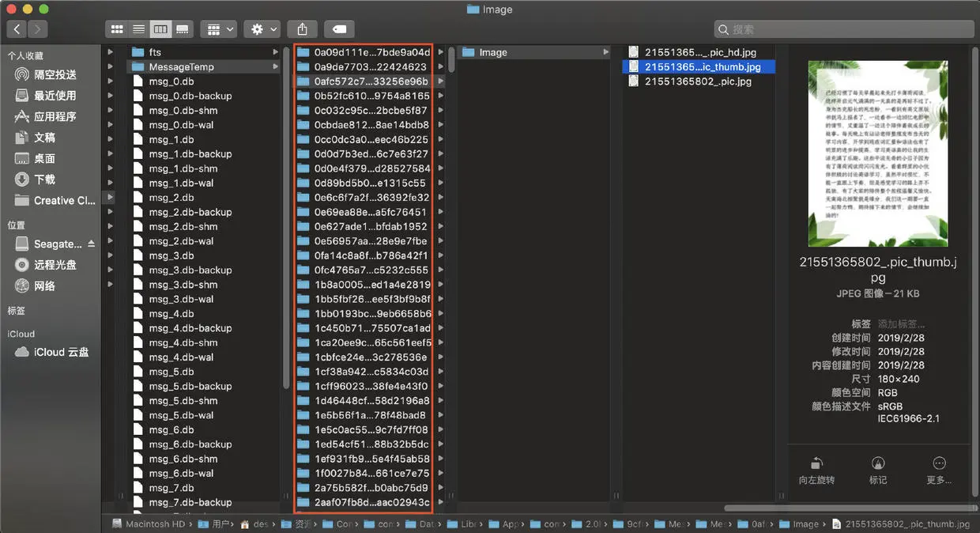Expand arrow of fts folder
Screen dimensions: 980x533
[x=275, y=52]
